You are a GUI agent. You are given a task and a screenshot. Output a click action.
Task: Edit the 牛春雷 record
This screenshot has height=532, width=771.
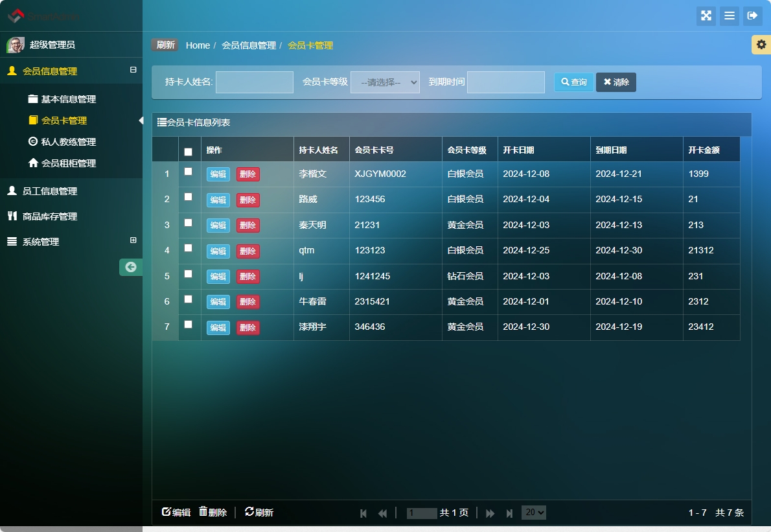tap(218, 302)
